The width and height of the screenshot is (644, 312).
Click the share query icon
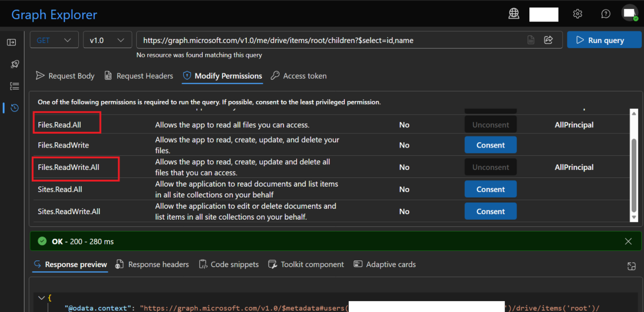[x=548, y=40]
